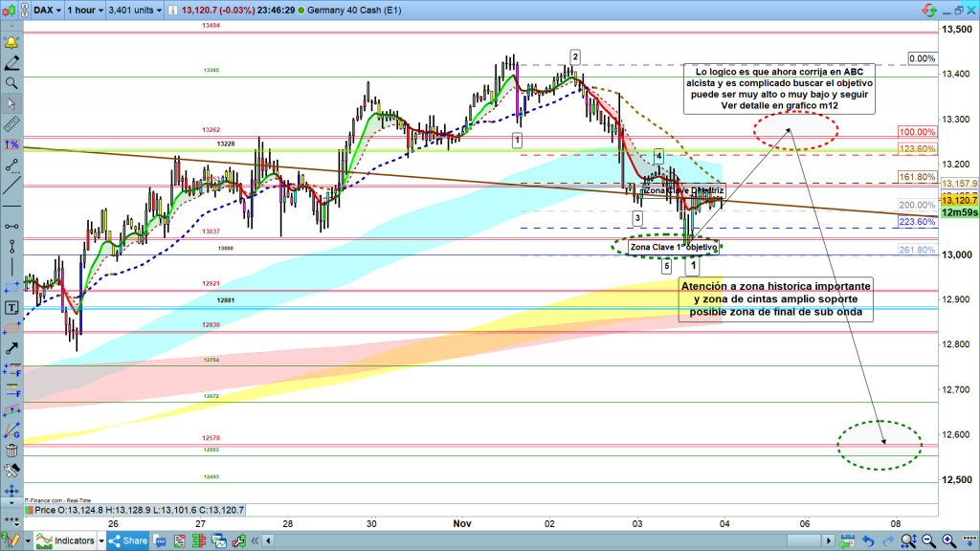Click the alert bell icon
The height and width of the screenshot is (551, 980).
tap(11, 43)
